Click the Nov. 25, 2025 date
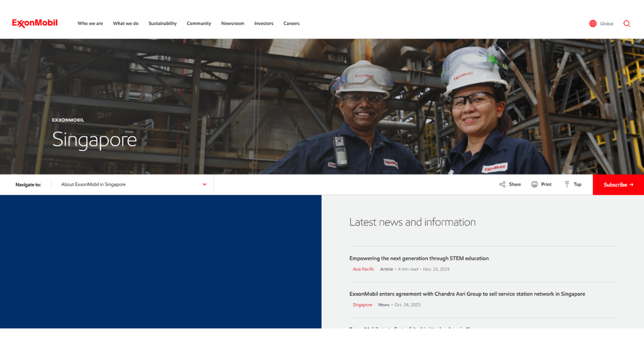Image resolution: width=644 pixels, height=337 pixels. coord(436,269)
